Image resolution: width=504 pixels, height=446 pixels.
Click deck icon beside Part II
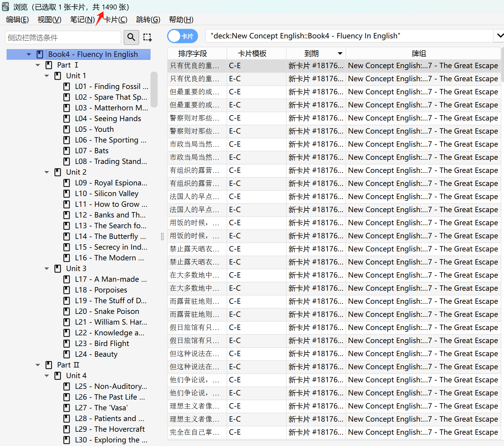pyautogui.click(x=49, y=365)
